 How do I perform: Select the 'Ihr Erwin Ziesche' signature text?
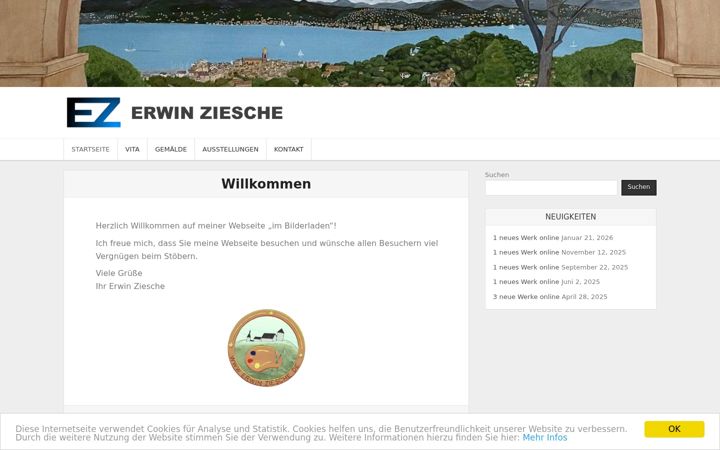pos(130,286)
